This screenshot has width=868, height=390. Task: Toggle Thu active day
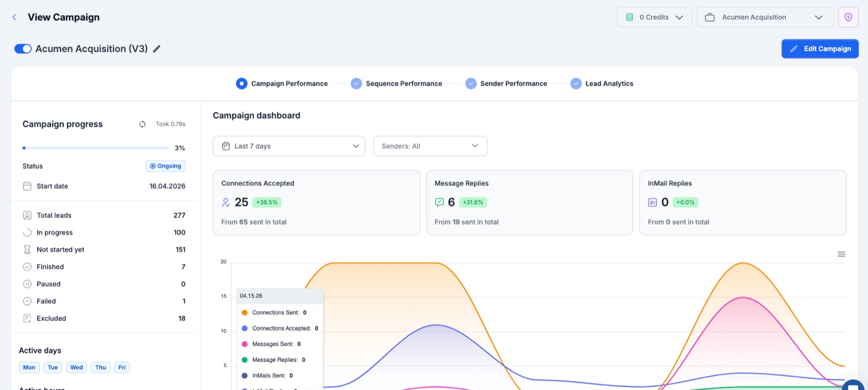click(x=101, y=367)
